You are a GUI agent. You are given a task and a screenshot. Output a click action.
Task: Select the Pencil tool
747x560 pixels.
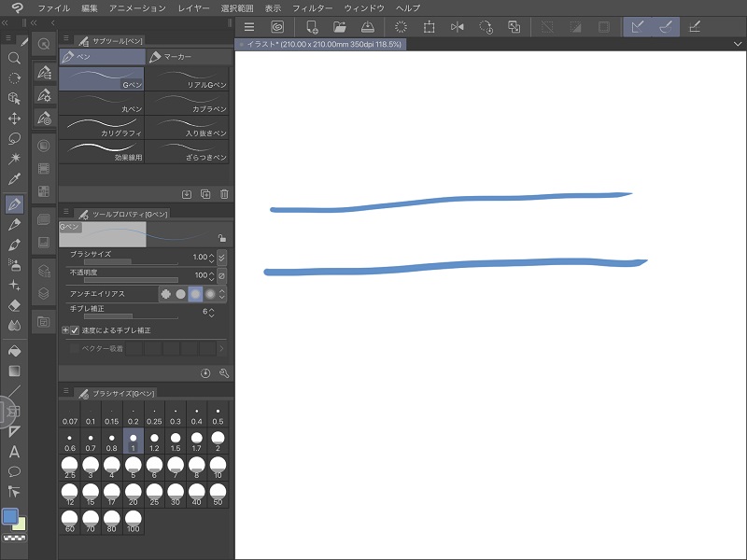click(x=14, y=224)
